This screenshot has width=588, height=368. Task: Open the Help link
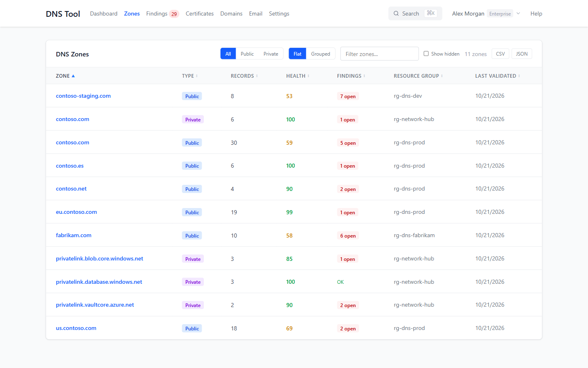(x=536, y=13)
